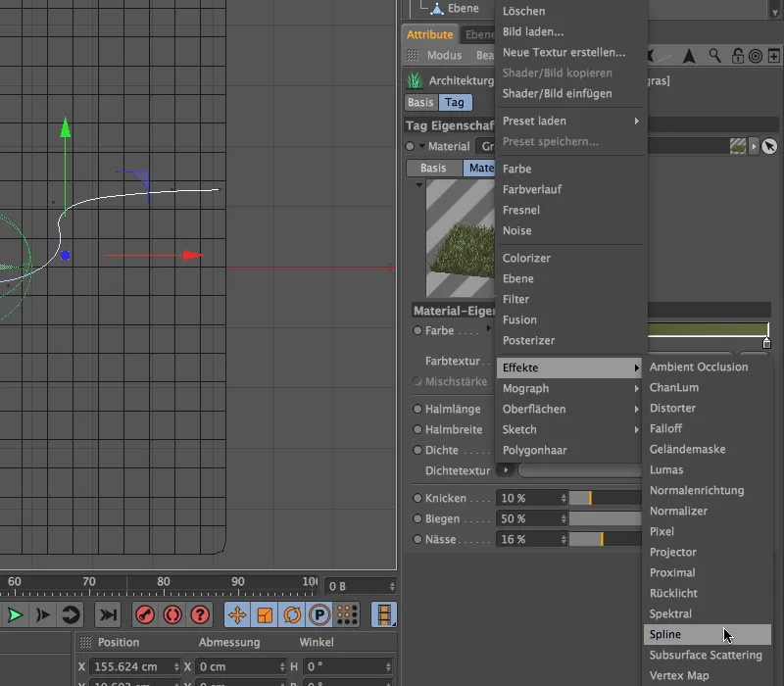Click the Farbe gradient color knot
784x686 pixels.
[x=766, y=343]
